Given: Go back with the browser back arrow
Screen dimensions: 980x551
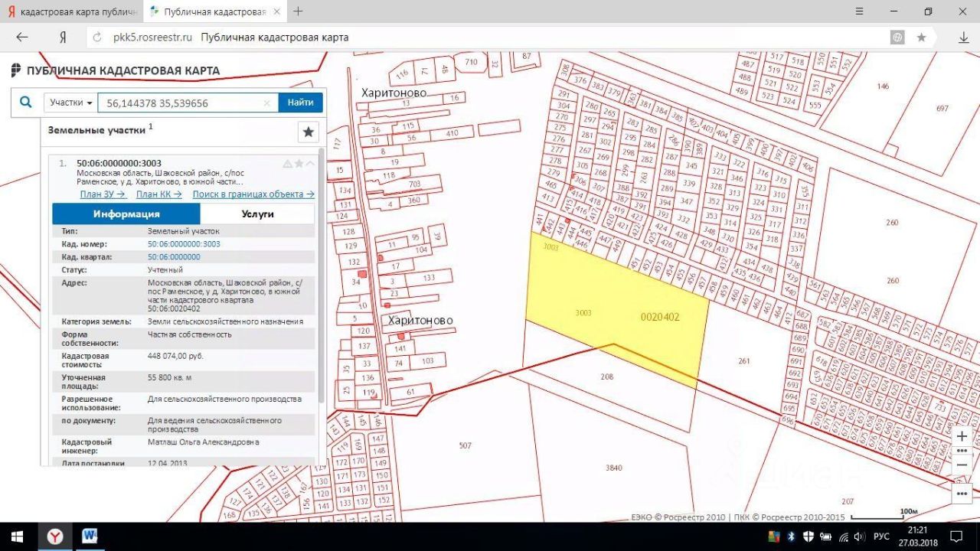Looking at the screenshot, I should [21, 37].
